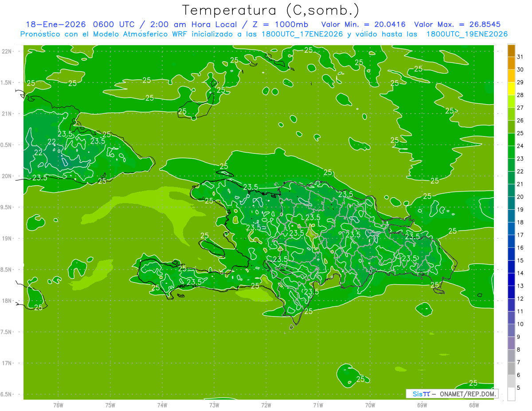Click the '31' label on the color scale
Screen dimensions: 532x411
520,57
